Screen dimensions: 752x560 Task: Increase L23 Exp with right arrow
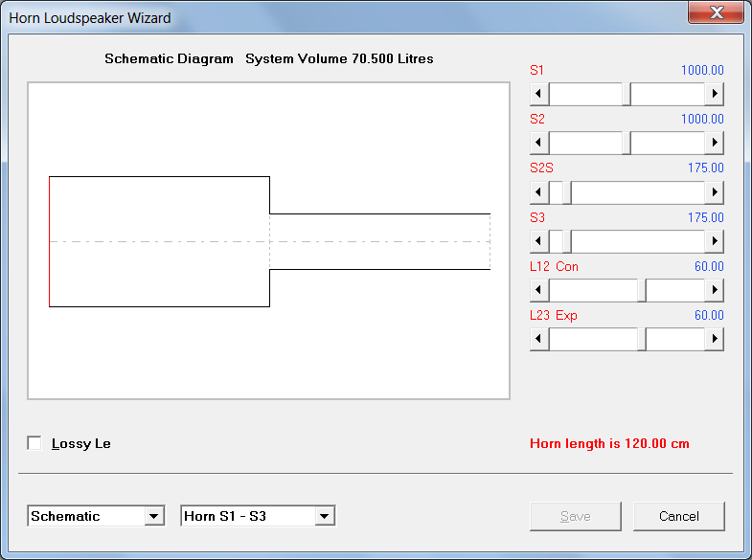coord(714,339)
